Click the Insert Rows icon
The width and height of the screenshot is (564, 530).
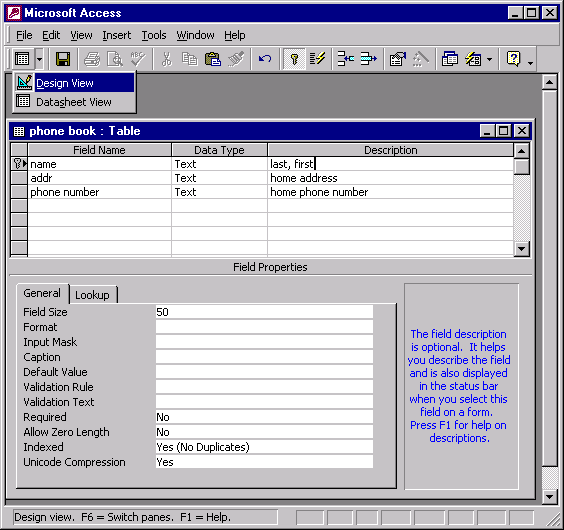tap(346, 59)
